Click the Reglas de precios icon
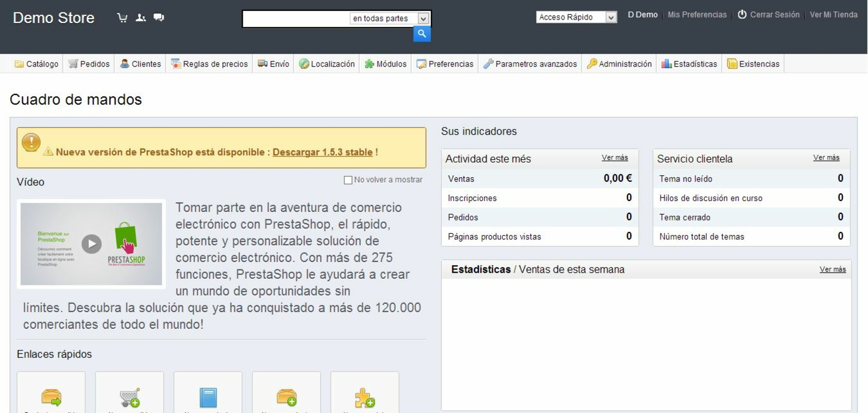This screenshot has width=868, height=413. [x=176, y=63]
